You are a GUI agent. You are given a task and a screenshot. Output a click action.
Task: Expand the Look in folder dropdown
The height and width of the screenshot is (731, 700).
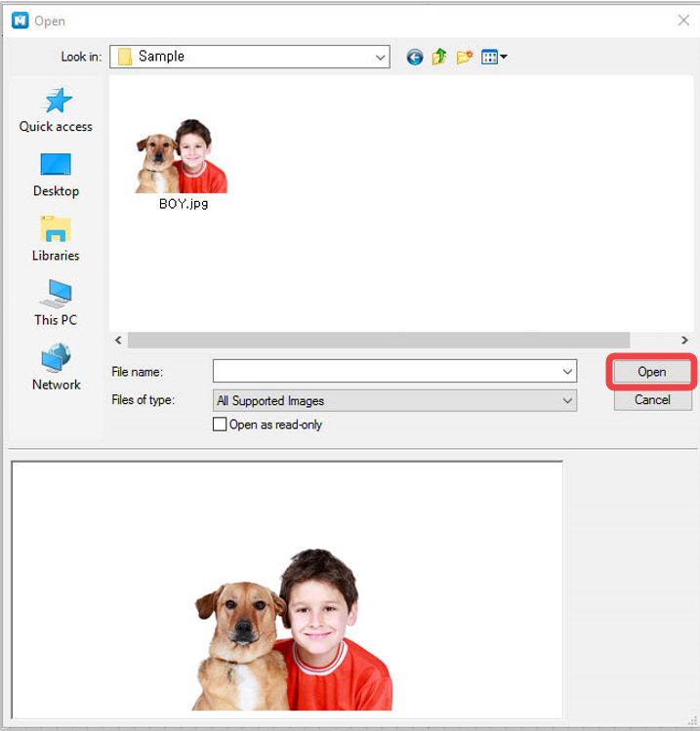pos(380,58)
